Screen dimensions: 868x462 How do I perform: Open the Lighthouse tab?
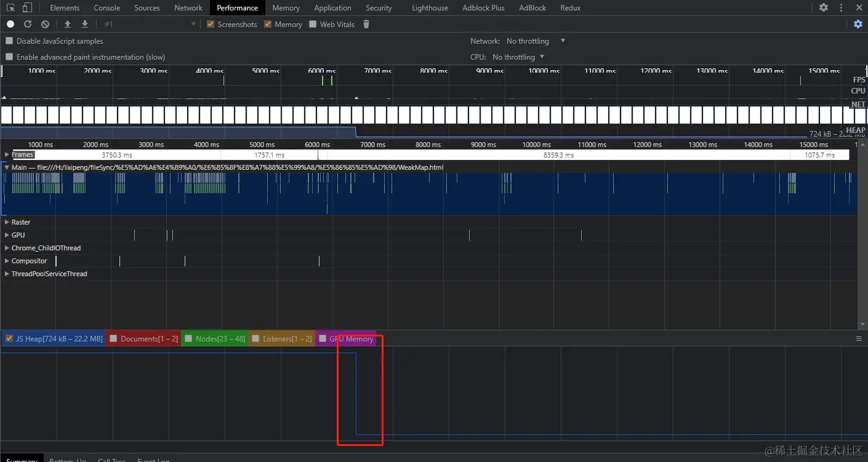pos(430,8)
